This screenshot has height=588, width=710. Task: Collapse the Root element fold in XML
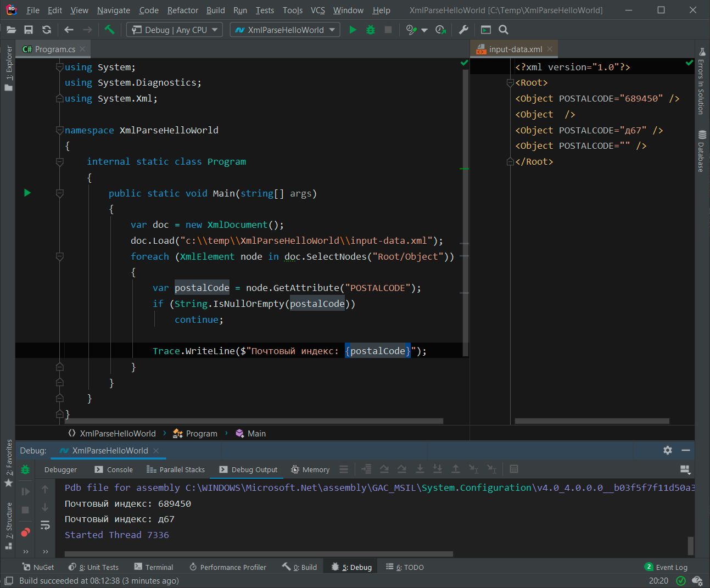click(x=510, y=83)
